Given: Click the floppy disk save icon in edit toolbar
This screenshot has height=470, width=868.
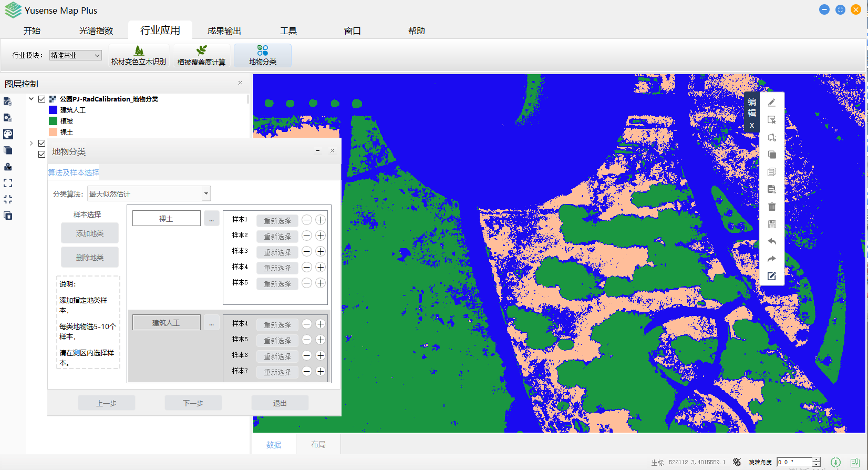Looking at the screenshot, I should point(771,224).
